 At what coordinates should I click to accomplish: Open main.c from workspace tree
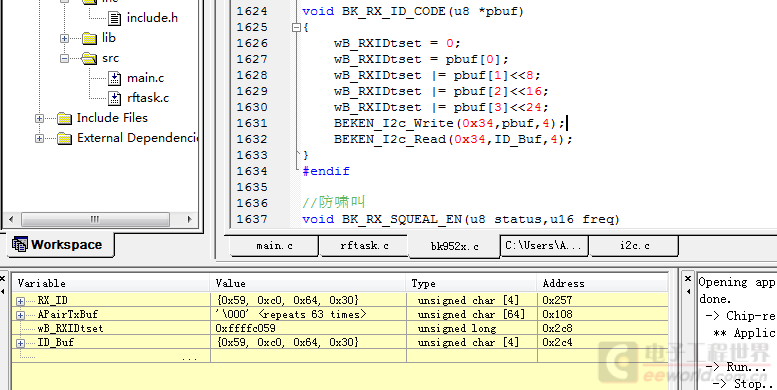point(145,78)
